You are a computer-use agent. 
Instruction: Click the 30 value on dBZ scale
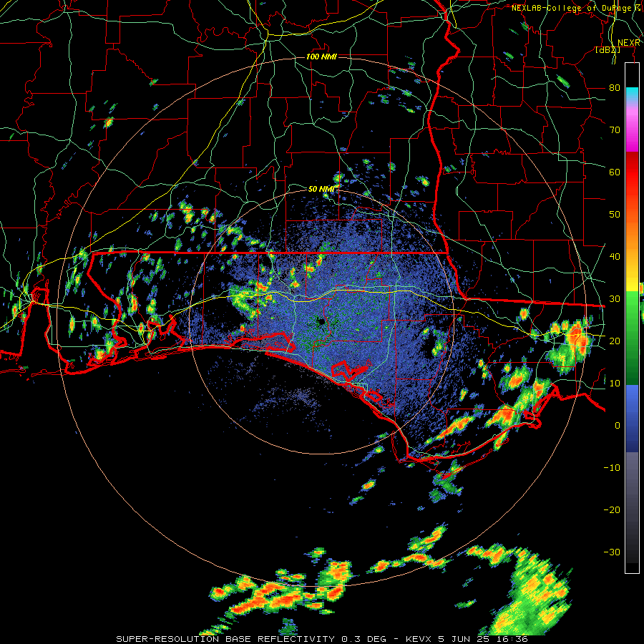[615, 299]
